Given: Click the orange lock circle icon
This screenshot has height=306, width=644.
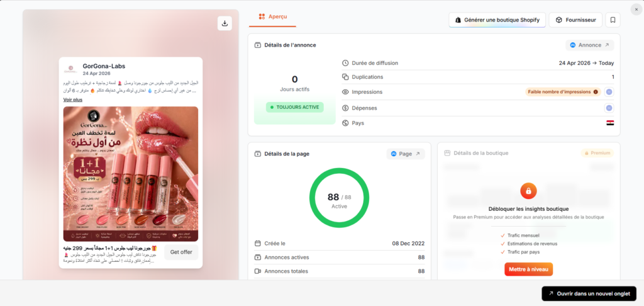Looking at the screenshot, I should (x=528, y=191).
